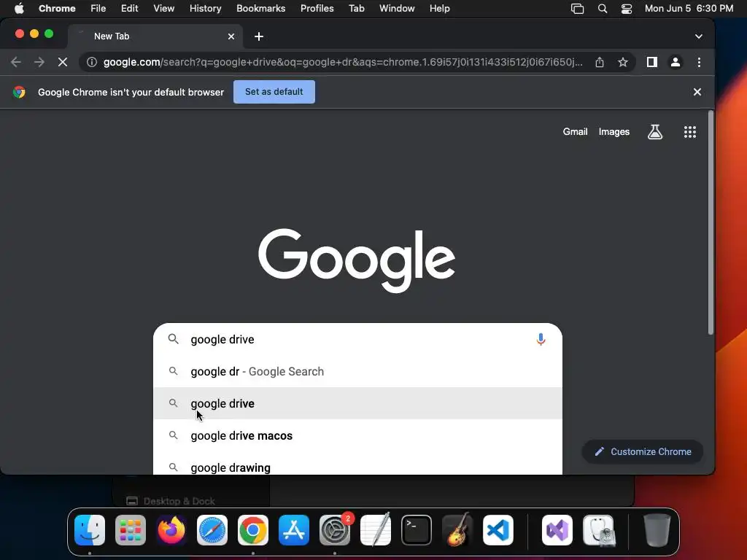The width and height of the screenshot is (747, 560).
Task: Open Chrome profile icon
Action: (675, 62)
